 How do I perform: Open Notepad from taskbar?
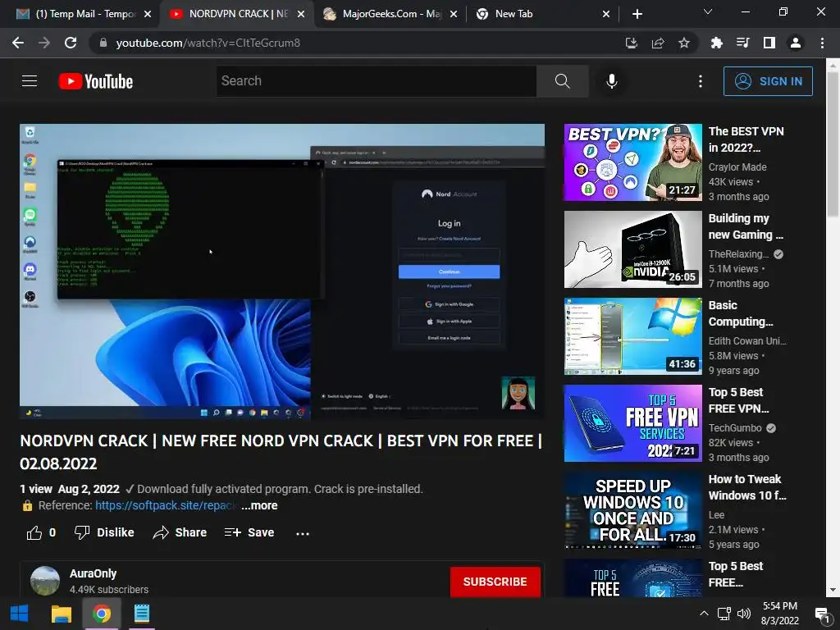[x=142, y=614]
